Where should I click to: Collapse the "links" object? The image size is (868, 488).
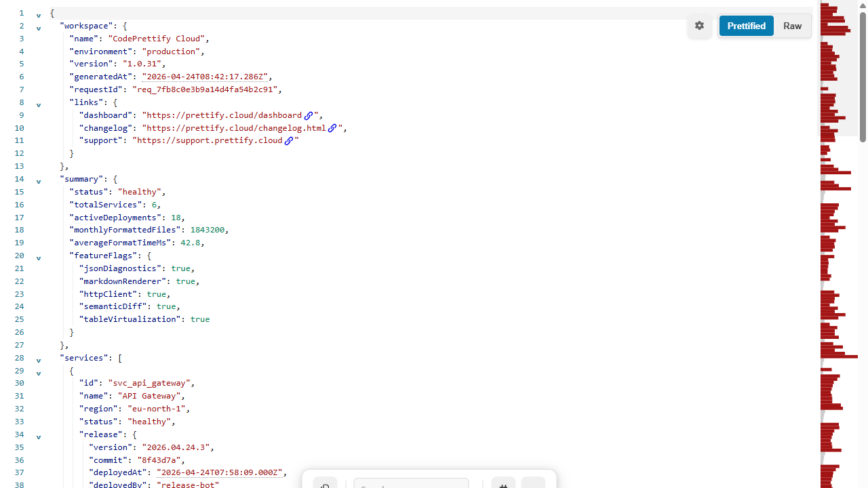(x=39, y=105)
